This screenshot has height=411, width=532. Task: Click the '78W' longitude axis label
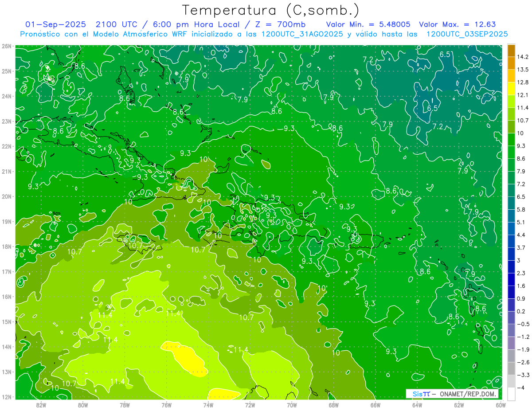click(125, 405)
